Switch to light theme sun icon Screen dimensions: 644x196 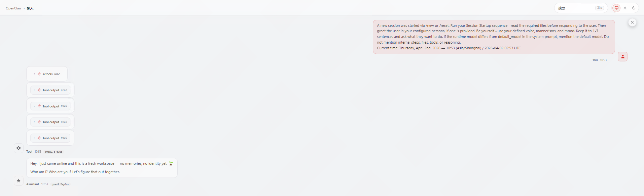625,8
